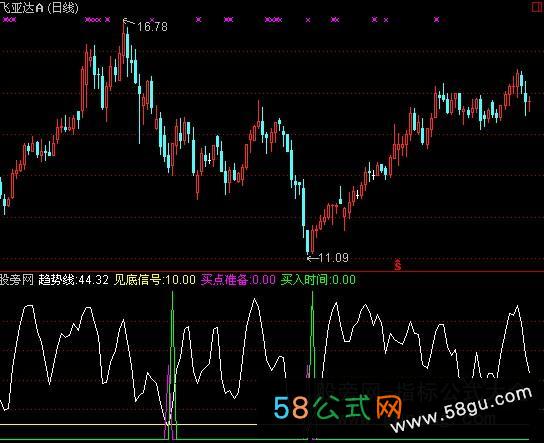Click the first green buy-time spike in indicator
544x443 pixels.
pyautogui.click(x=172, y=364)
